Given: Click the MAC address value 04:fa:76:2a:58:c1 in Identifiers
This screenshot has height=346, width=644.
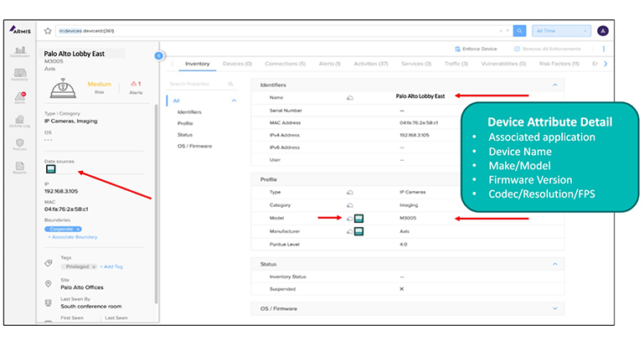Looking at the screenshot, I should coord(419,123).
